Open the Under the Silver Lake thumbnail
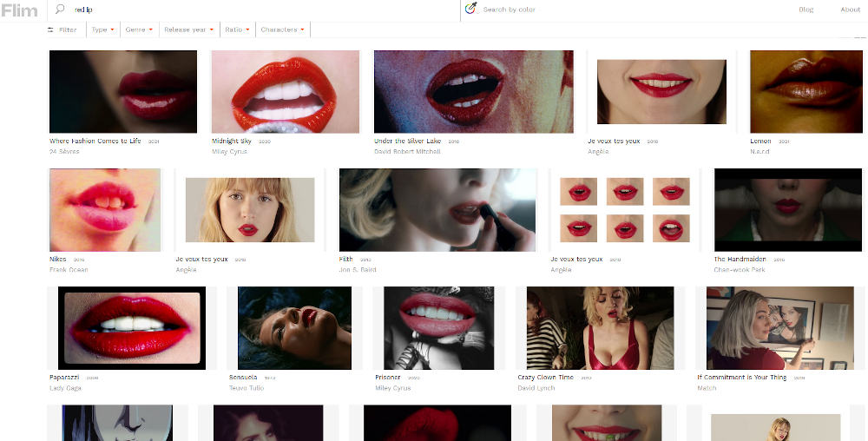 [474, 92]
